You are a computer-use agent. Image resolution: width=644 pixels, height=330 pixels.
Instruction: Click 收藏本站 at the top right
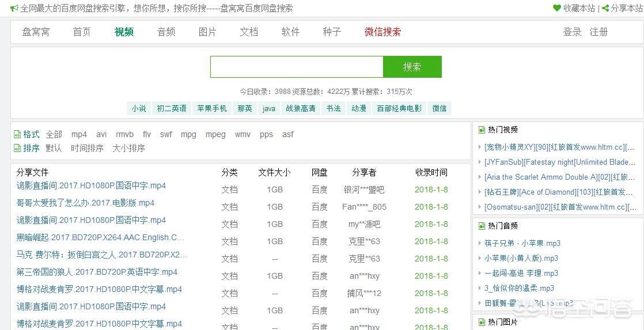pyautogui.click(x=579, y=8)
